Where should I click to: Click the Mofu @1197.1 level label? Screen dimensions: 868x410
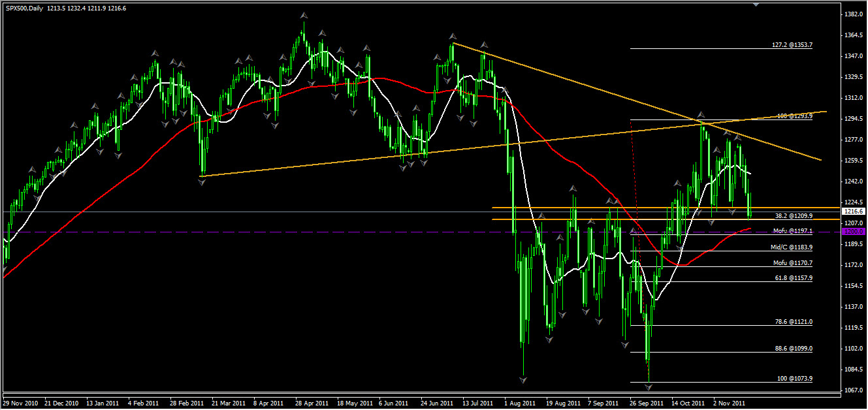pyautogui.click(x=793, y=231)
